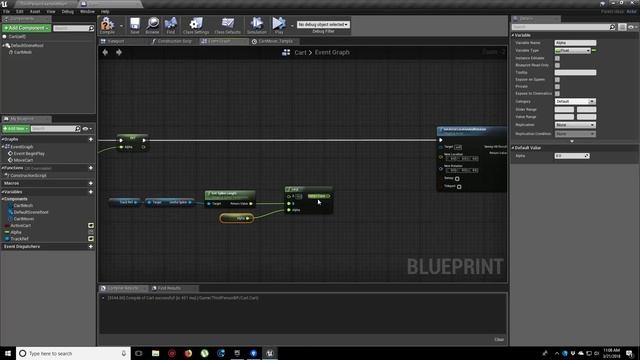
Task: Switch to the Event Graph tab
Action: click(x=219, y=41)
